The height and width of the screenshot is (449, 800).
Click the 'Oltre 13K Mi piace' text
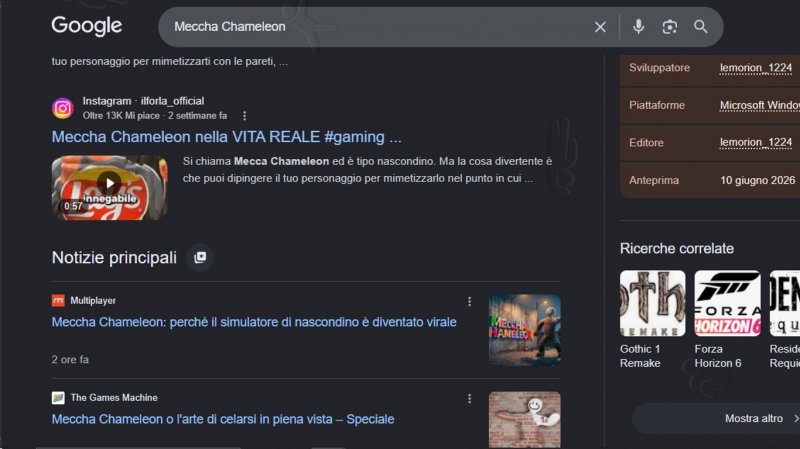tap(121, 116)
